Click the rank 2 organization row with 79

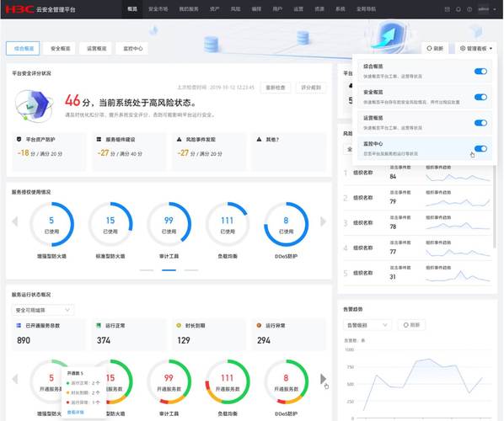tap(417, 198)
